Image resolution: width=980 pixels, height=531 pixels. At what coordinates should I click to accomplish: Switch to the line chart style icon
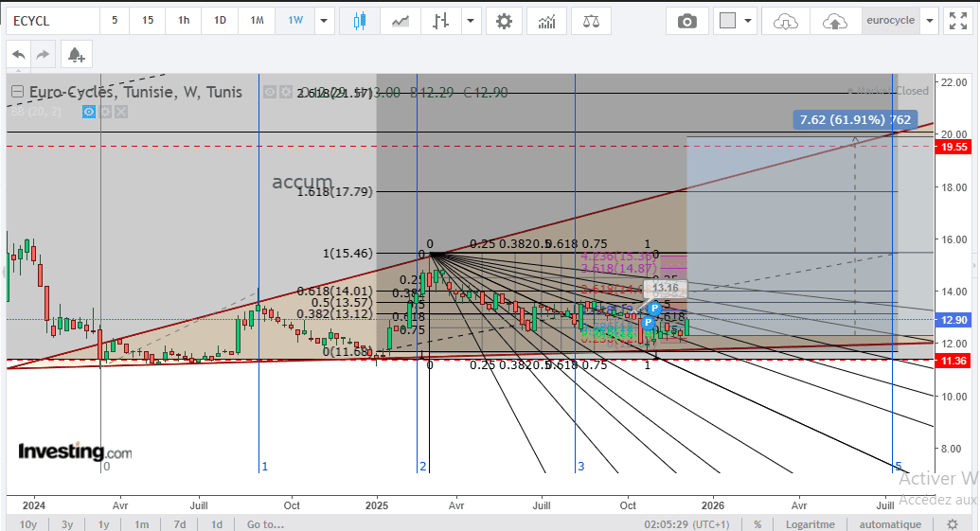[401, 21]
